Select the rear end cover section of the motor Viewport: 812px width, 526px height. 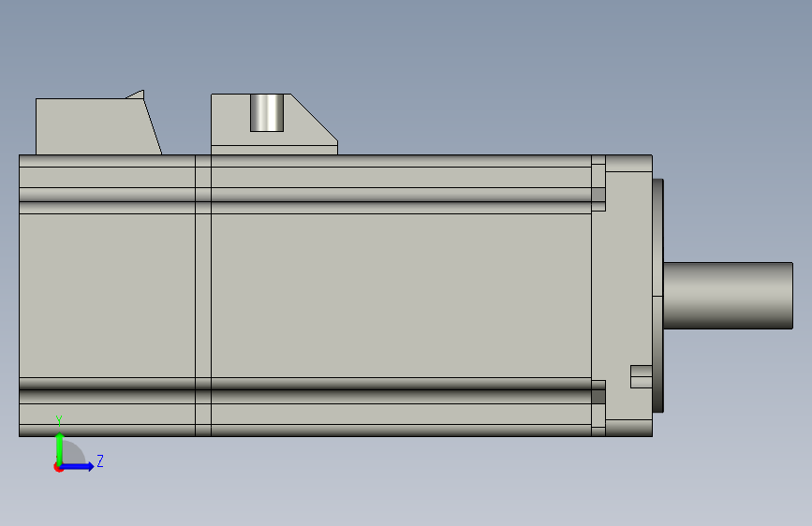pos(107,296)
